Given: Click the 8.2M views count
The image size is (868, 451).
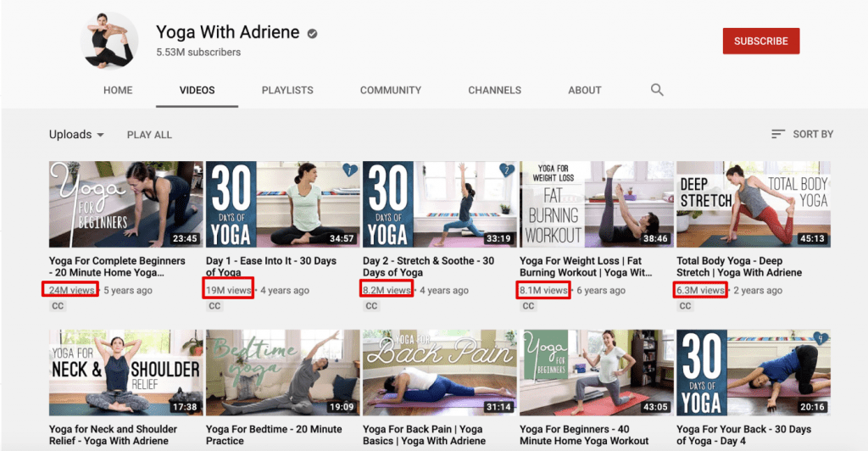Looking at the screenshot, I should (x=387, y=290).
